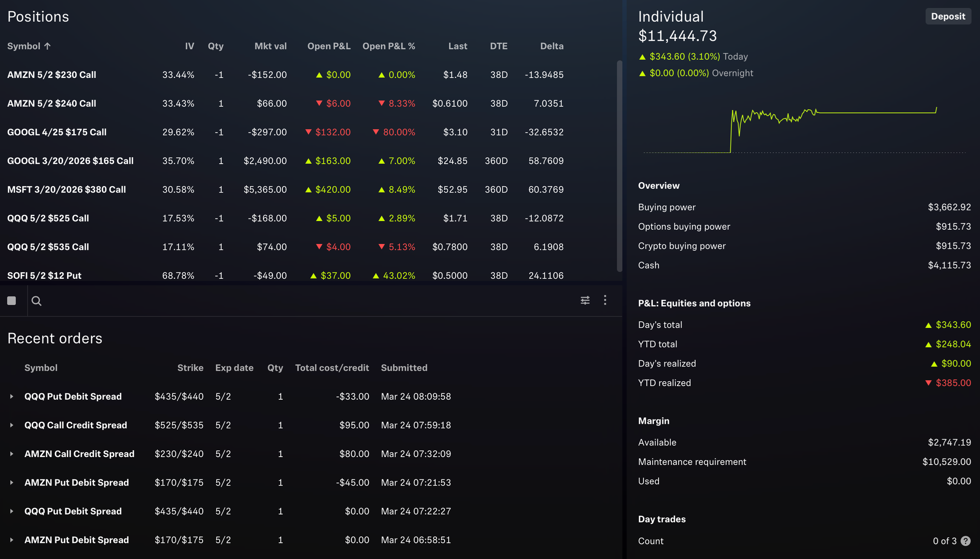This screenshot has width=980, height=559.
Task: Expand QQQ Put Debit Spread 07:22:27 order
Action: 12,511
